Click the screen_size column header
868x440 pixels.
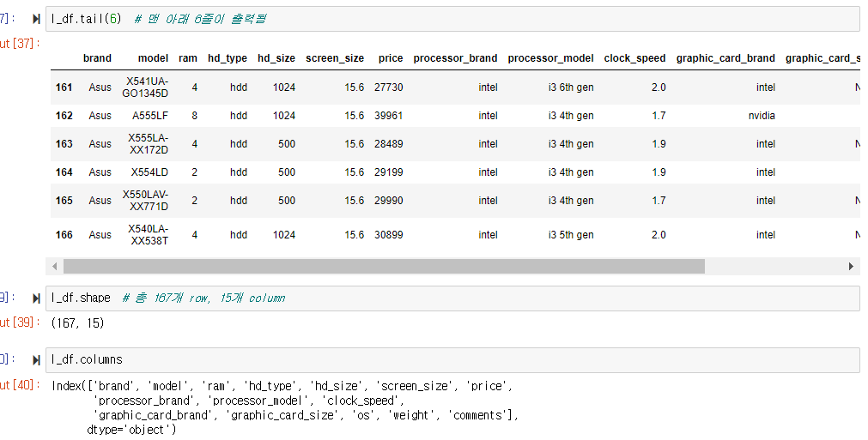(x=335, y=58)
